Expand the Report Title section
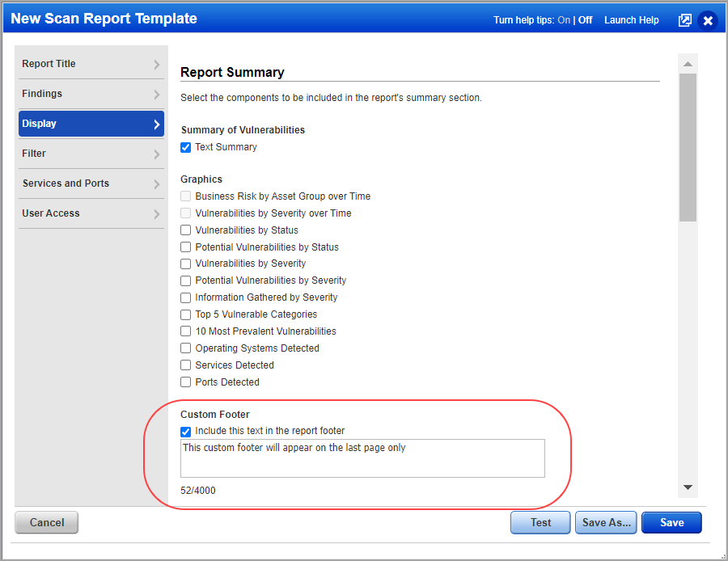This screenshot has width=728, height=561. tap(91, 63)
